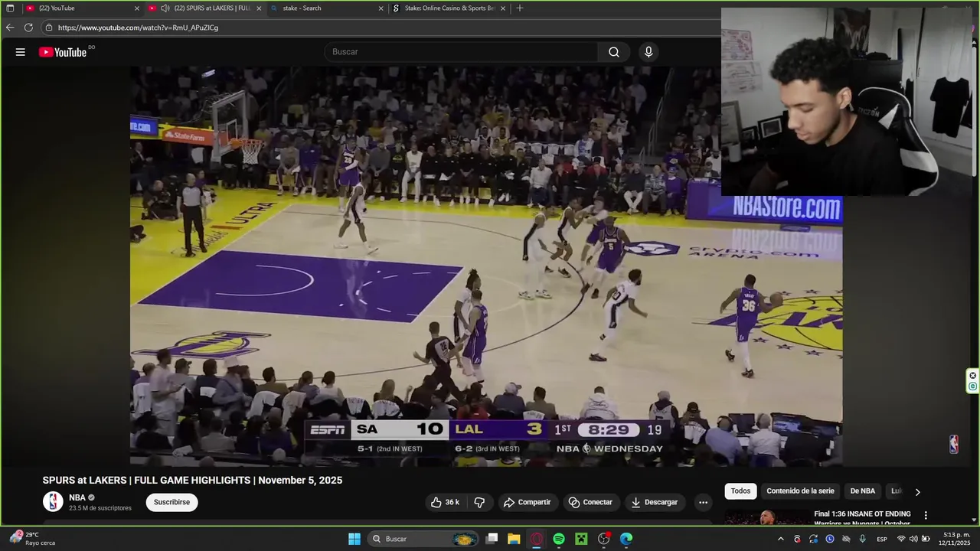Open the NBA channel avatar
This screenshot has width=980, height=551.
coord(53,502)
